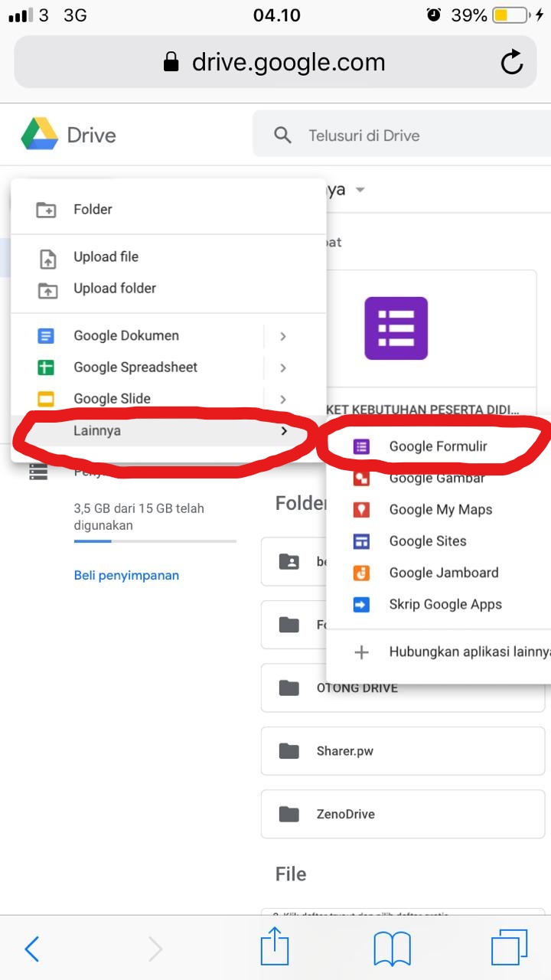Click the red Google Gambar icon
This screenshot has height=980, width=551.
click(x=361, y=479)
